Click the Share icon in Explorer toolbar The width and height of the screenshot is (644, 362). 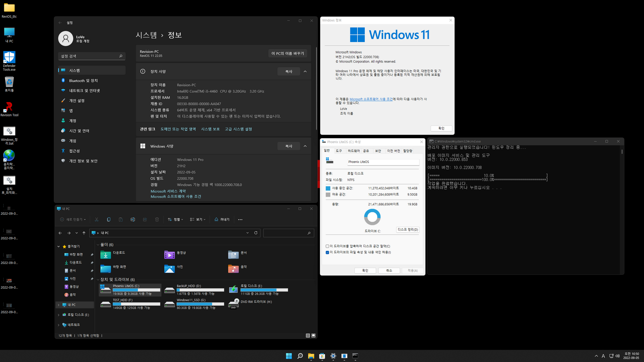point(145,219)
